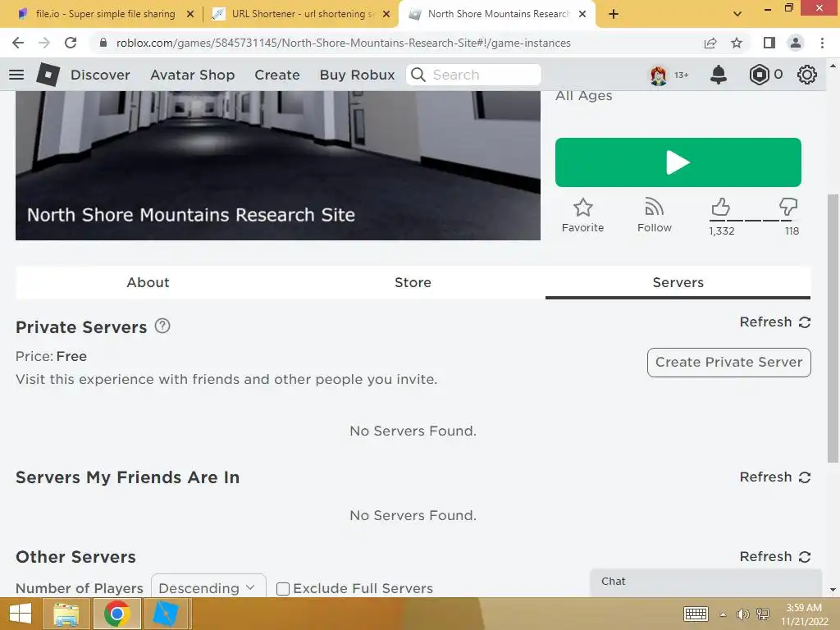Screen dimensions: 840x630
Task: Give a thumbs up to the experience
Action: point(720,207)
